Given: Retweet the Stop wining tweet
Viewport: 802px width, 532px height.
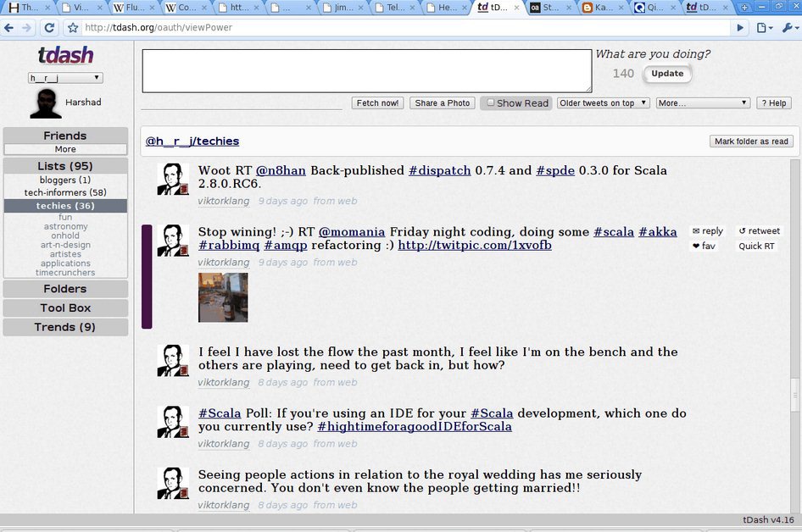Looking at the screenshot, I should (x=760, y=231).
